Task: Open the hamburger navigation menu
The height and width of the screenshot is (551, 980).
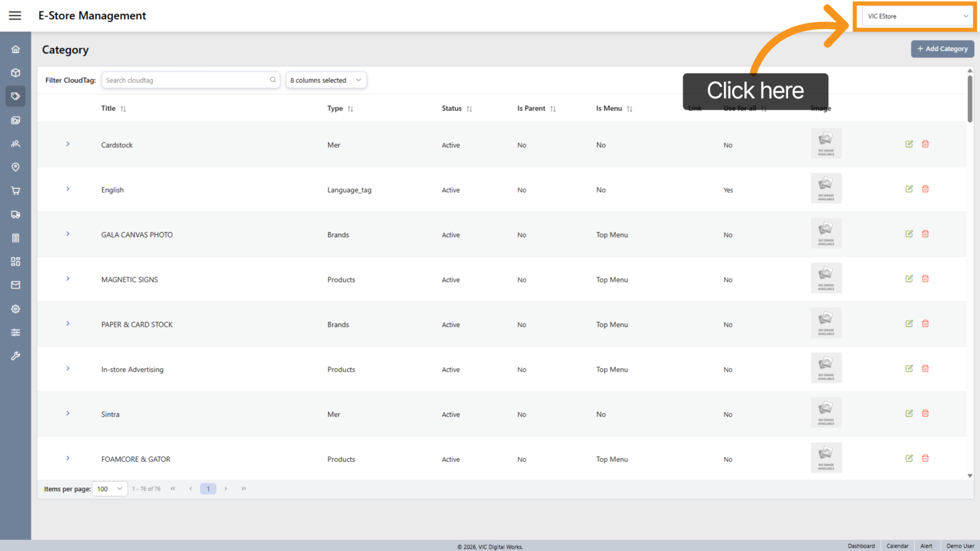Action: [x=15, y=16]
